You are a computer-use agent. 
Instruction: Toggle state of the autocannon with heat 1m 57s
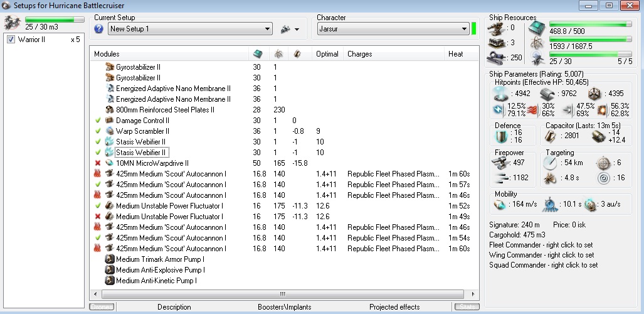coord(98,185)
